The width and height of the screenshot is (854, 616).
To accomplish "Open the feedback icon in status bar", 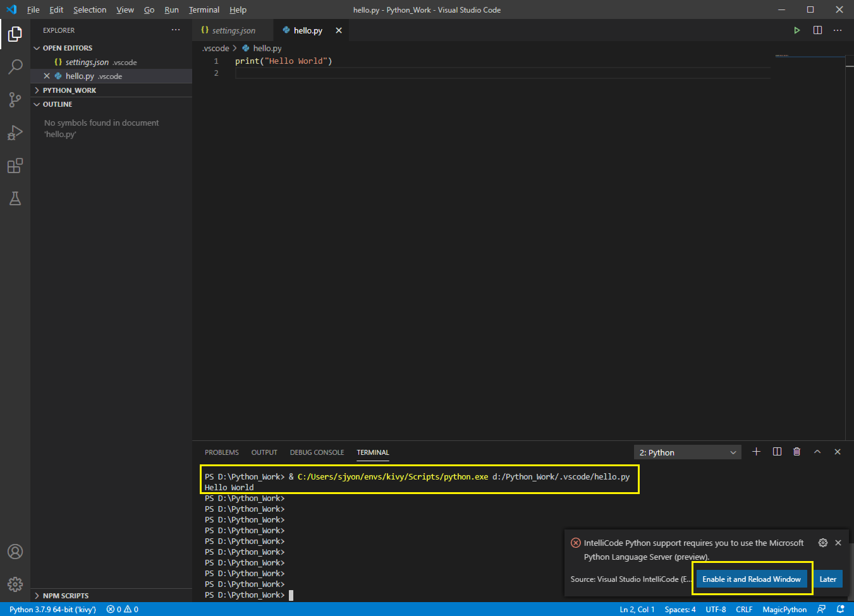I will pyautogui.click(x=821, y=610).
